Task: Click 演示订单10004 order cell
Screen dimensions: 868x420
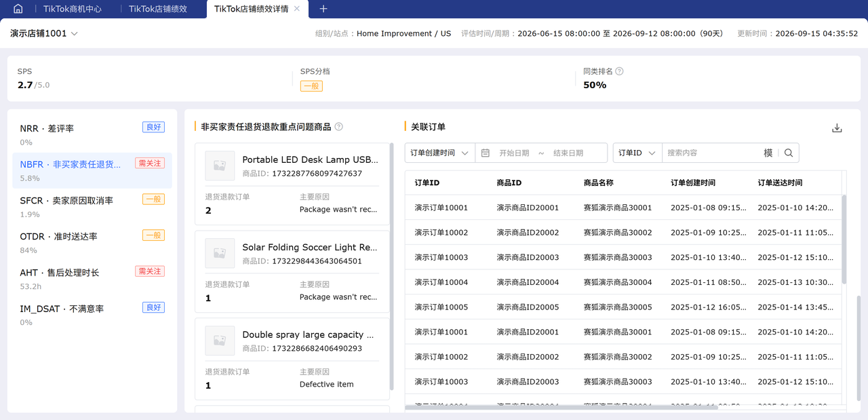Action: pyautogui.click(x=441, y=282)
